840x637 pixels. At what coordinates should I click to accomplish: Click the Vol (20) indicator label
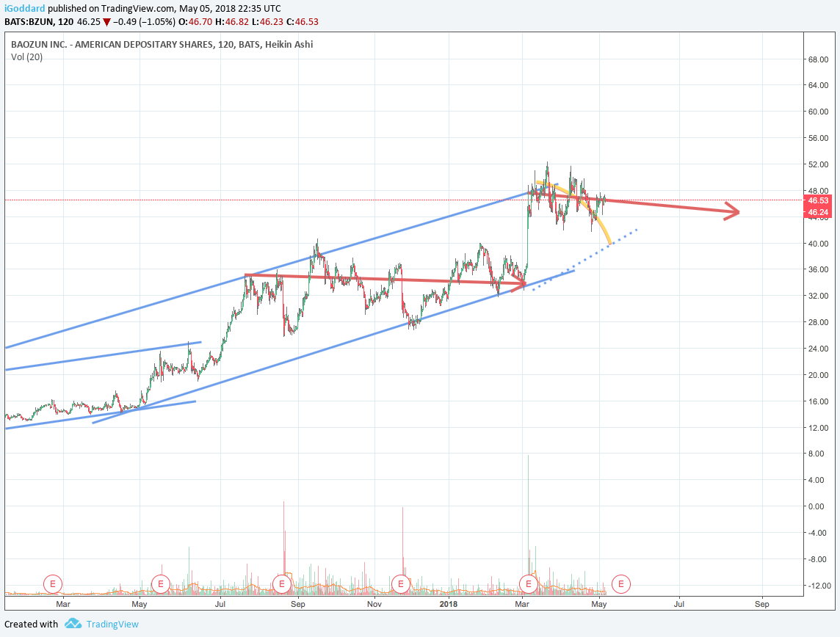(26, 57)
